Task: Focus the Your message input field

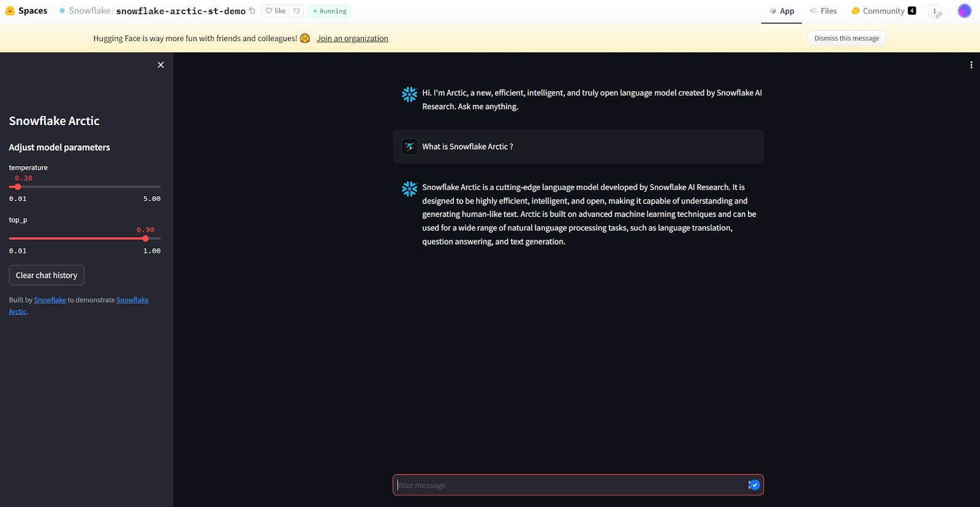Action: point(570,485)
